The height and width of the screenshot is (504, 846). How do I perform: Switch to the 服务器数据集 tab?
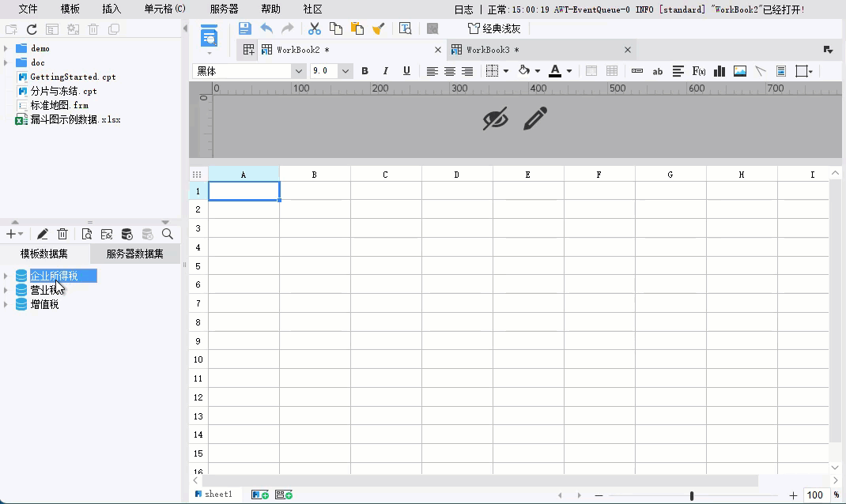click(135, 254)
